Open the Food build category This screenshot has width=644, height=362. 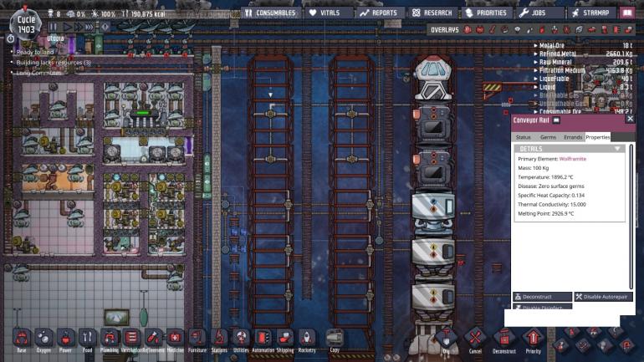tap(88, 339)
